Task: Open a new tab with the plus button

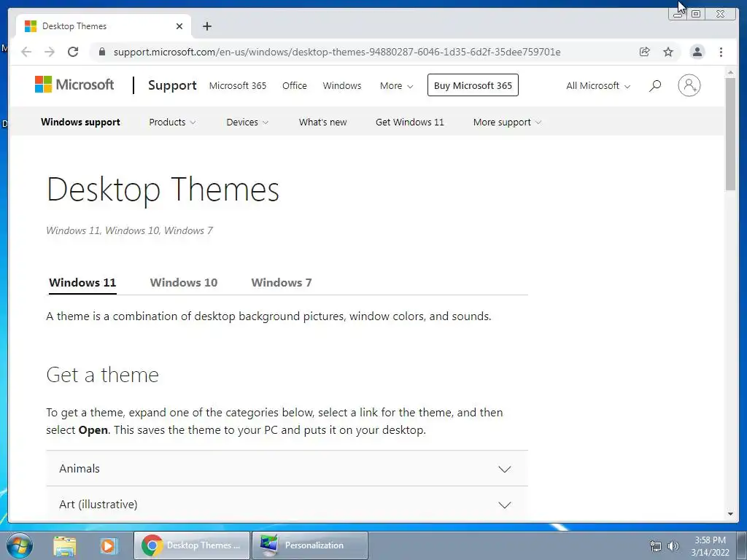Action: (206, 26)
